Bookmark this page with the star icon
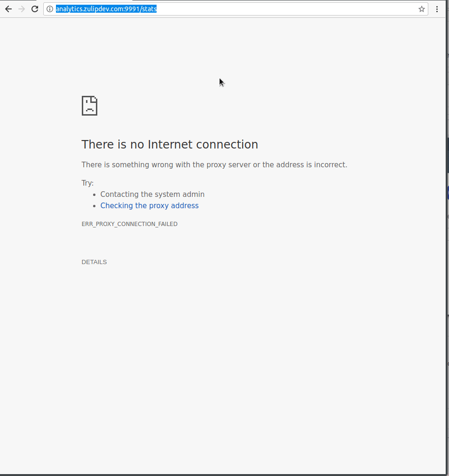The image size is (449, 476). pyautogui.click(x=422, y=9)
